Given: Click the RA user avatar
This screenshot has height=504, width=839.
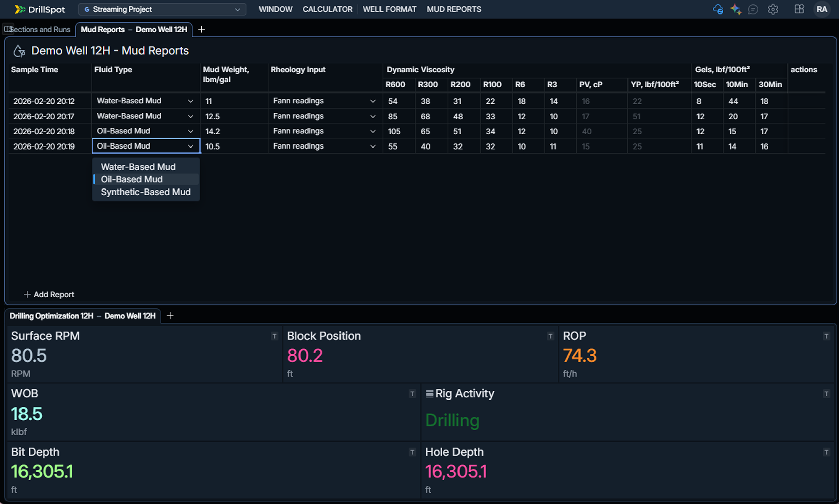Looking at the screenshot, I should [821, 9].
